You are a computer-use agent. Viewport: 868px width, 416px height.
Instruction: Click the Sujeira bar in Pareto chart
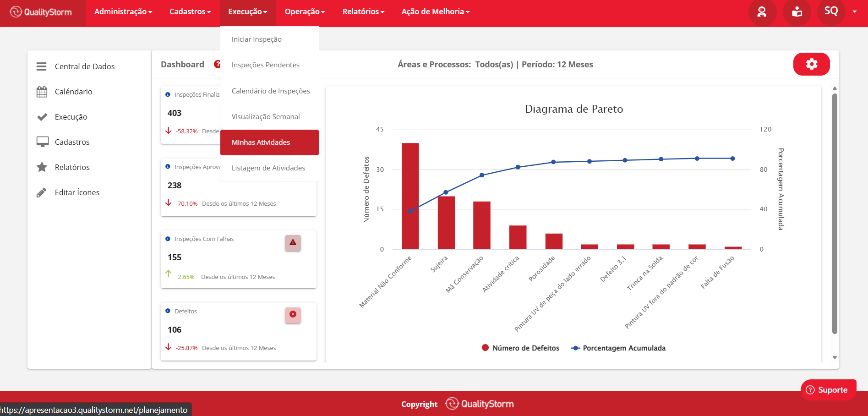pyautogui.click(x=446, y=223)
